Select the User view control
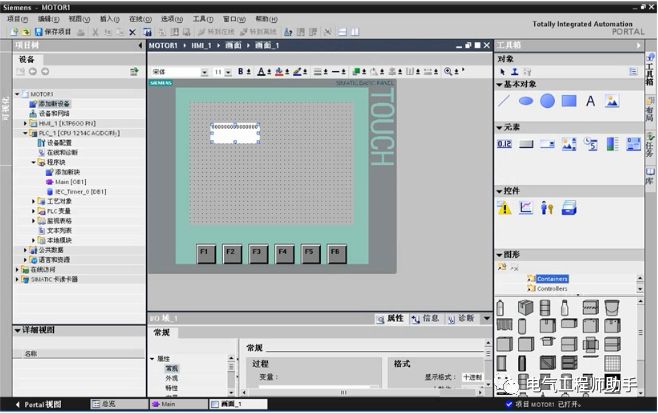This screenshot has height=413, width=658. tap(547, 208)
